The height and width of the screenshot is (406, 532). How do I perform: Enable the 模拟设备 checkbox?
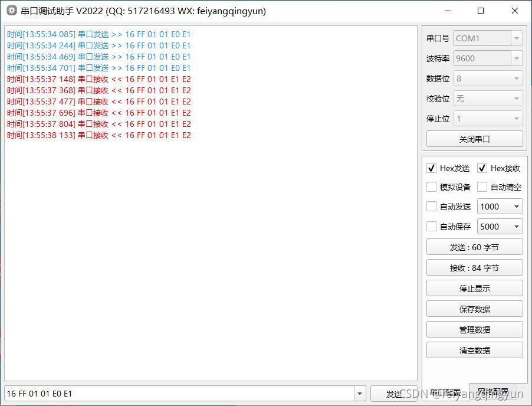(x=432, y=187)
